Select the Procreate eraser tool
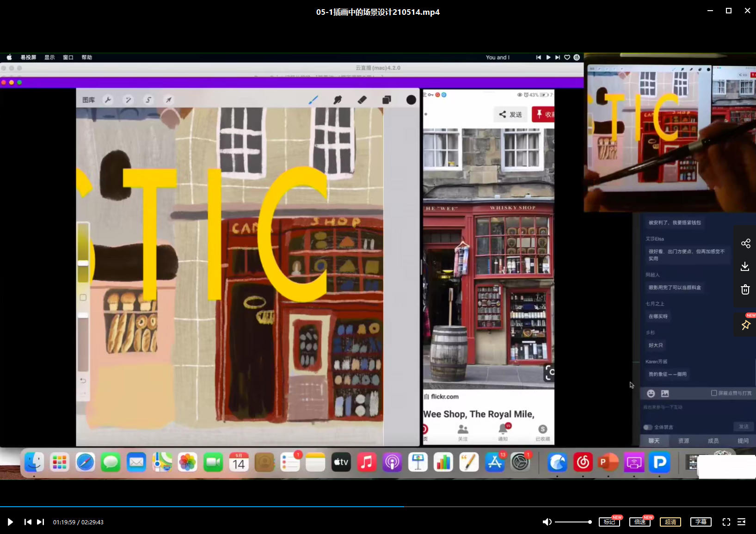This screenshot has height=534, width=756. coord(362,100)
